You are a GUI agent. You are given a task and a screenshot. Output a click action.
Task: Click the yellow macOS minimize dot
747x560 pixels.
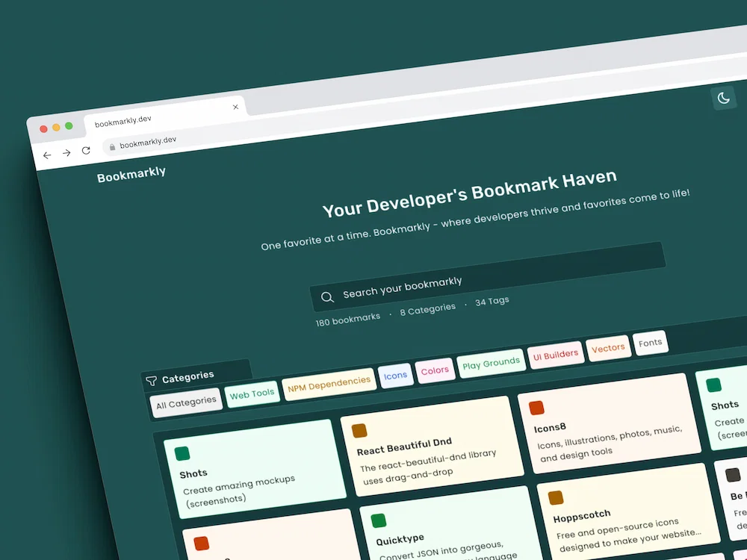click(56, 127)
